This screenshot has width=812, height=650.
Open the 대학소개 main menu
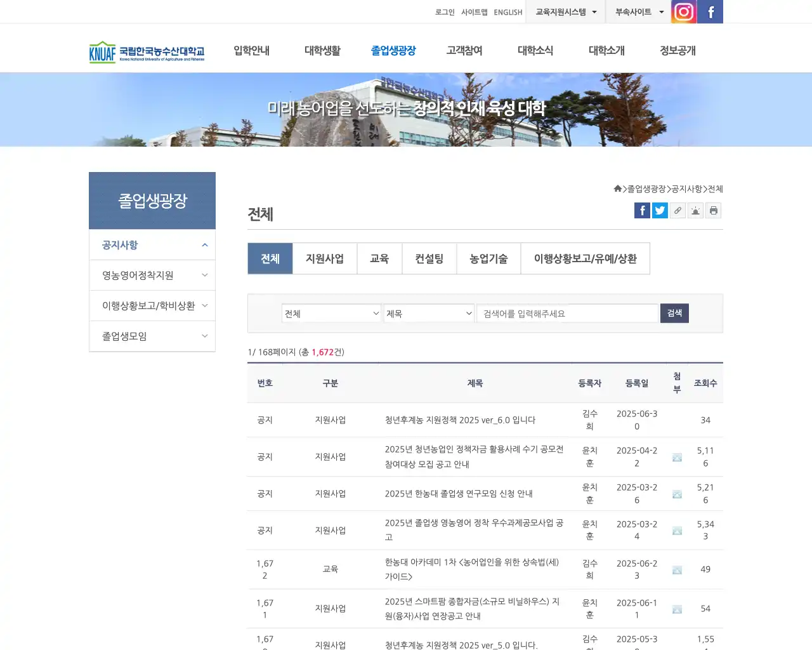606,50
